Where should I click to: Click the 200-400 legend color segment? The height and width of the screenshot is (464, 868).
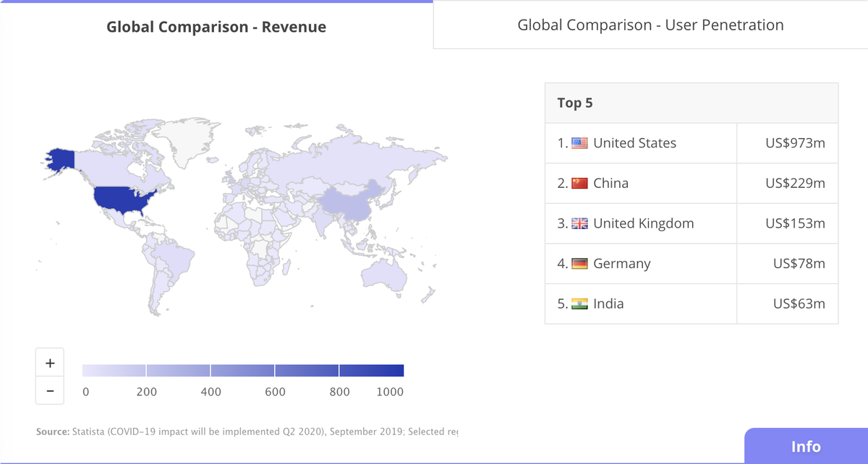[x=179, y=371]
